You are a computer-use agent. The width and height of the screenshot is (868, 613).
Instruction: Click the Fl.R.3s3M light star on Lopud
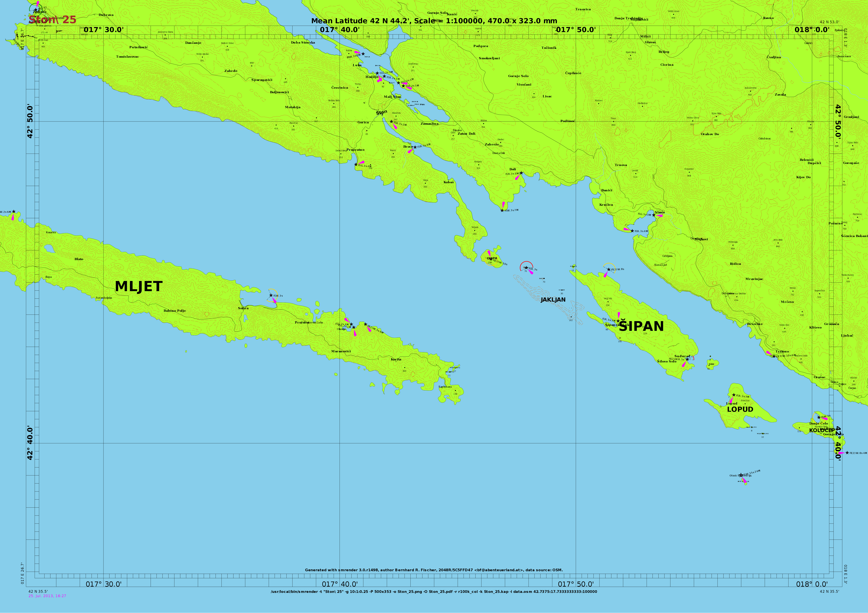click(734, 395)
